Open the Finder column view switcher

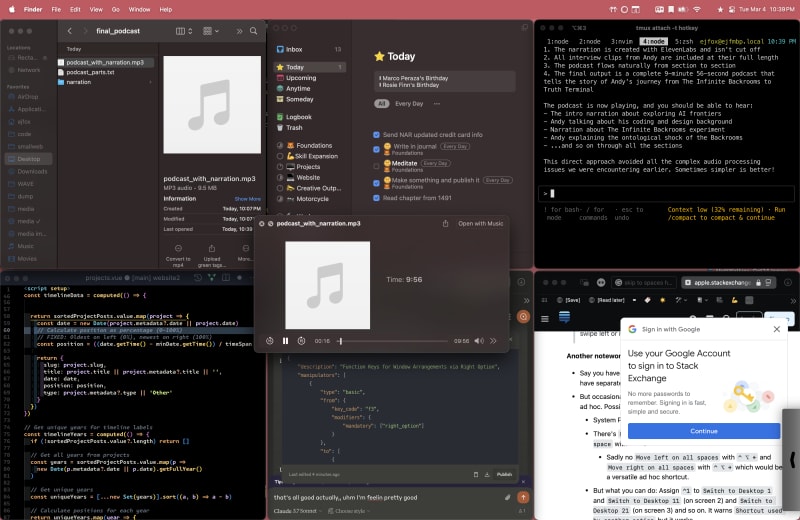coord(184,31)
